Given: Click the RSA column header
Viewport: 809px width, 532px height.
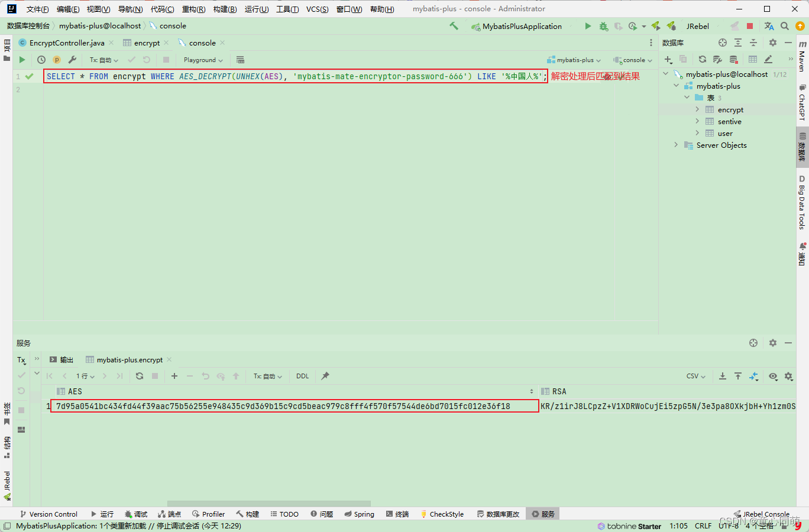Looking at the screenshot, I should click(x=667, y=391).
